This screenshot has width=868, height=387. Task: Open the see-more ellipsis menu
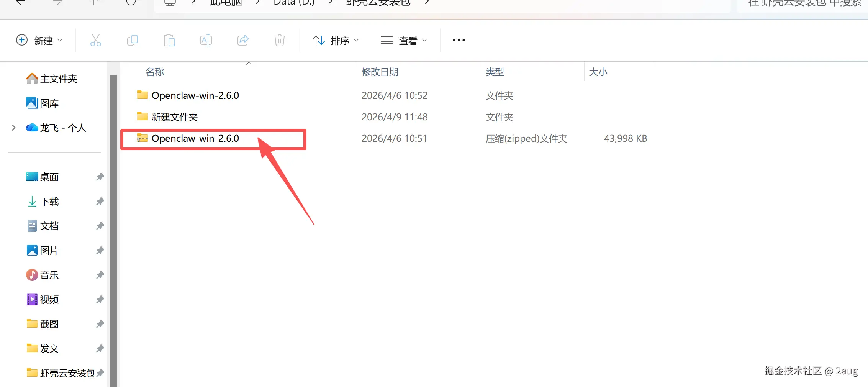click(458, 40)
